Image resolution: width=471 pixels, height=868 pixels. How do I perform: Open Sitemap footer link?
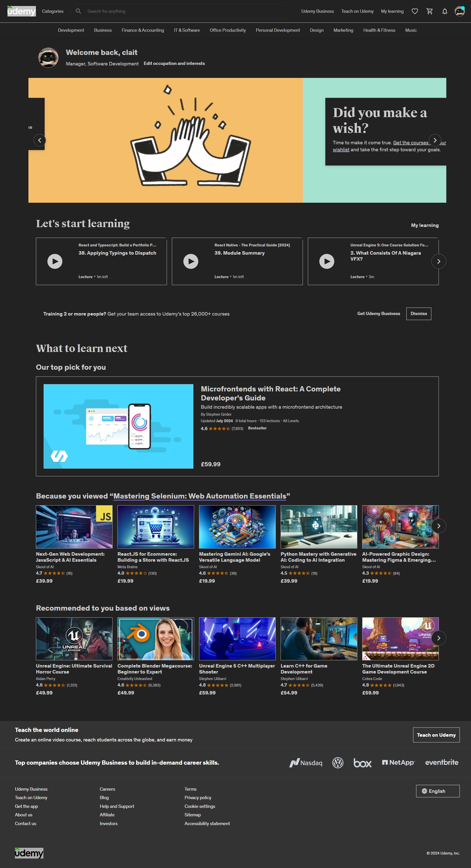coord(193,814)
